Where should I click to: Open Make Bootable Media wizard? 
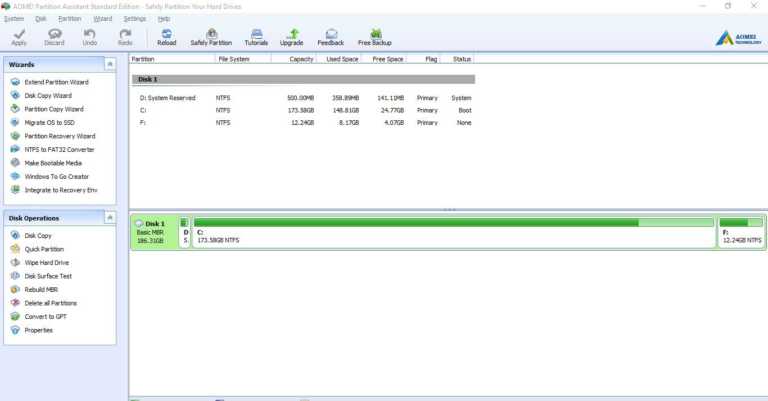(53, 163)
